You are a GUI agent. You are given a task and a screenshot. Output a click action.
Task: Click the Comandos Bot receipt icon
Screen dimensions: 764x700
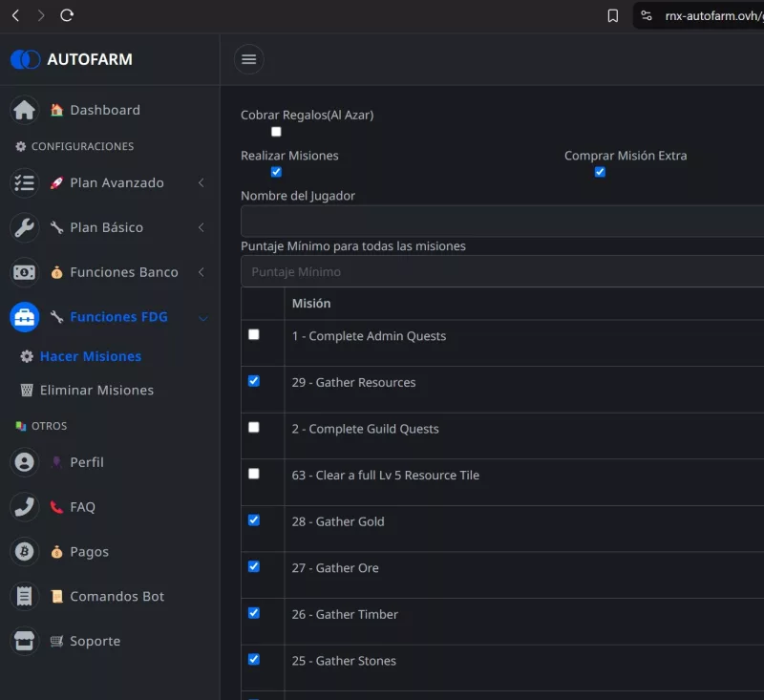pyautogui.click(x=25, y=596)
